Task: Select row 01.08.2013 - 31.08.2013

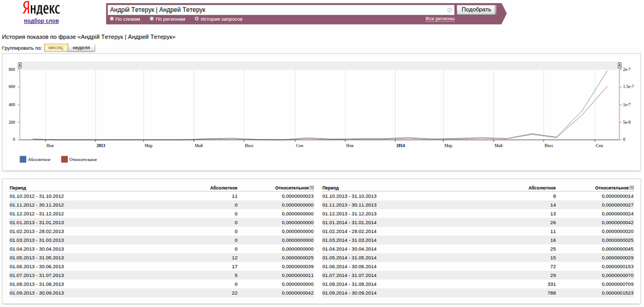Action: [162, 284]
